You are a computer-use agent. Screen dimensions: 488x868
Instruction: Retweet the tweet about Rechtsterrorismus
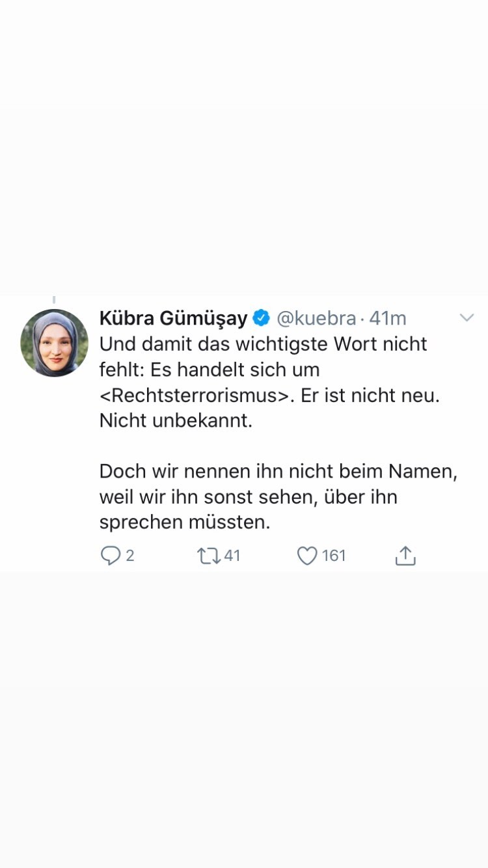click(209, 556)
